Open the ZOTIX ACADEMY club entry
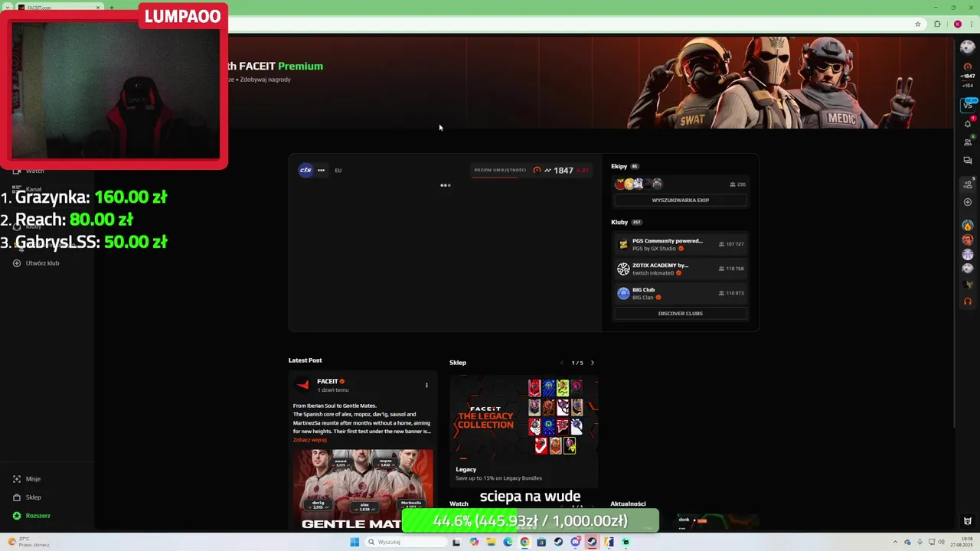The height and width of the screenshot is (551, 980). tap(680, 269)
